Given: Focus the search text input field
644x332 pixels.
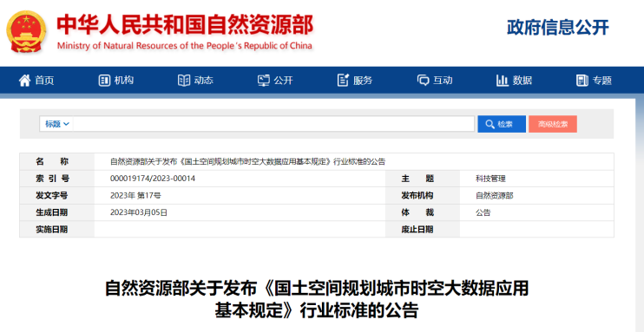Looking at the screenshot, I should pyautogui.click(x=273, y=124).
